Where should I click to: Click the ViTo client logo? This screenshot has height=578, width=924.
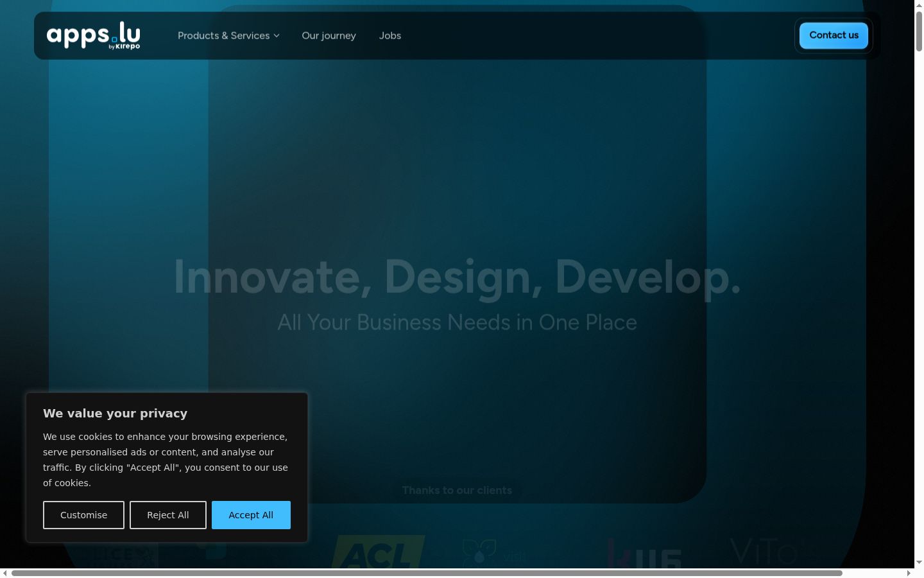(773, 552)
